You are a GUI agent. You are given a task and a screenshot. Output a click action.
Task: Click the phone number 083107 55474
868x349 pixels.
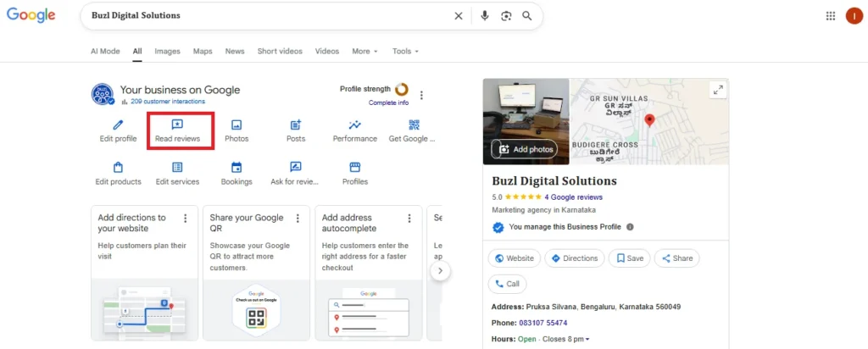(x=543, y=323)
